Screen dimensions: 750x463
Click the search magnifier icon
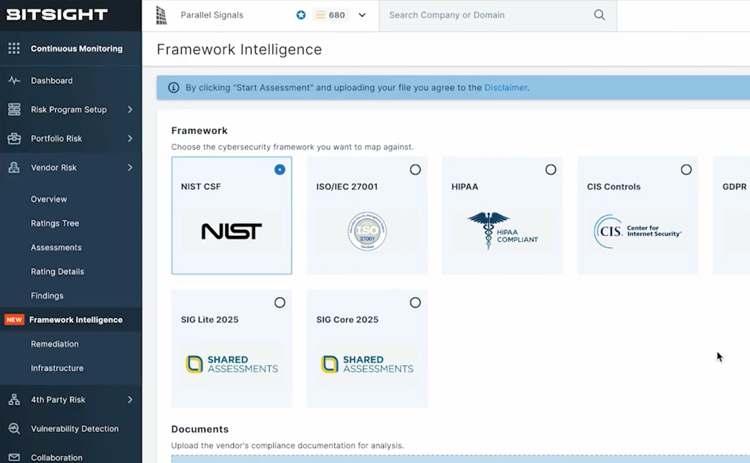(600, 16)
